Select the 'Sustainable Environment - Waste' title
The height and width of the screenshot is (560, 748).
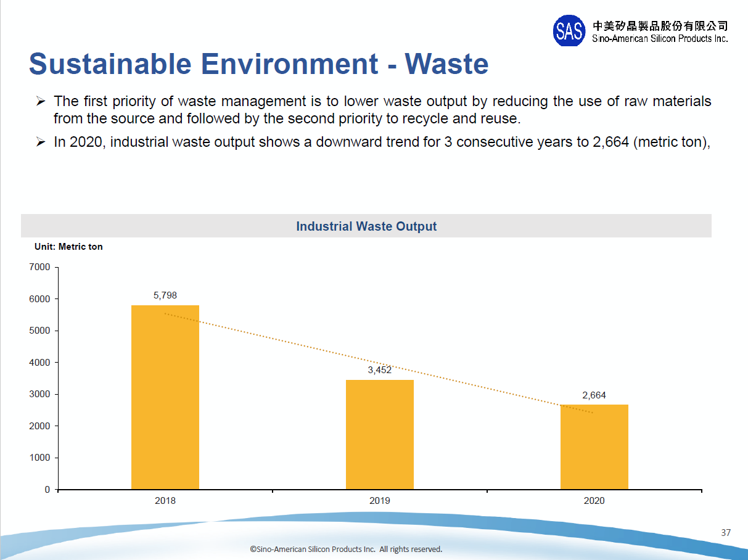(x=258, y=64)
